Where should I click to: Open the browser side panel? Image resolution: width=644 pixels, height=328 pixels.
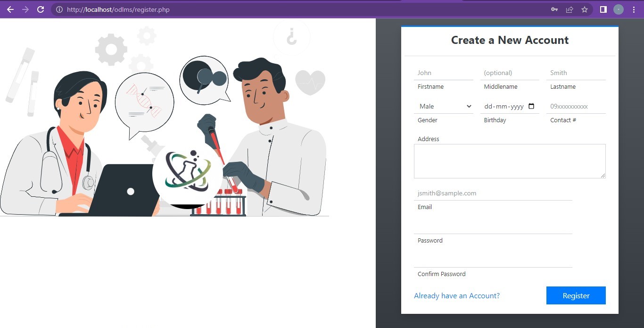coord(603,9)
